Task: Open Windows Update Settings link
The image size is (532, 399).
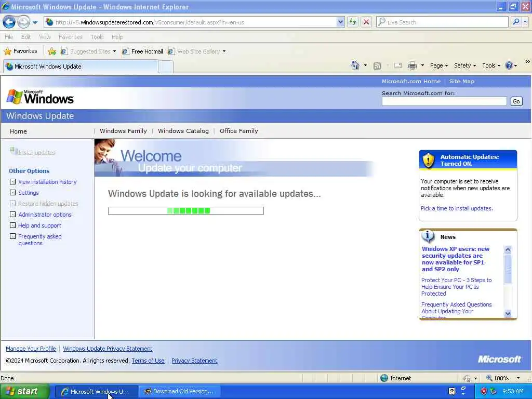Action: (x=29, y=193)
